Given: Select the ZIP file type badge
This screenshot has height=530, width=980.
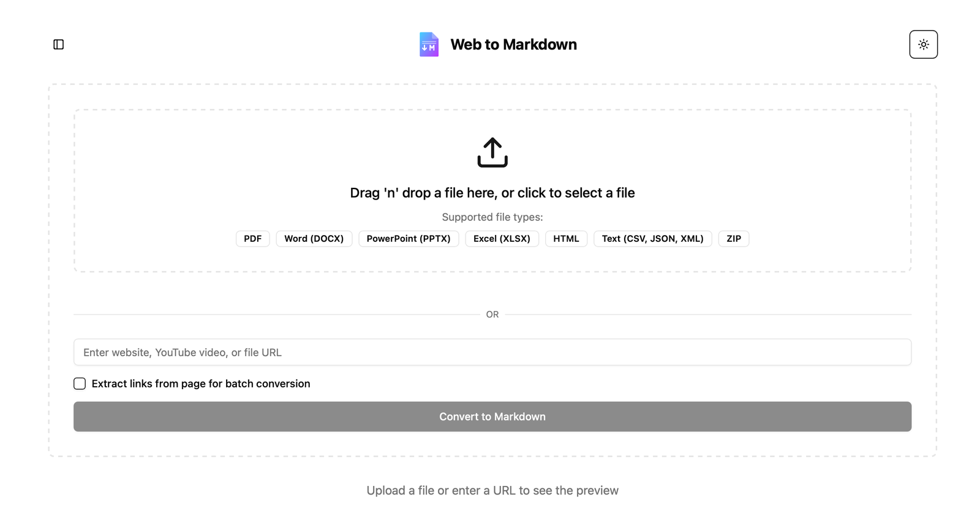Looking at the screenshot, I should point(734,239).
